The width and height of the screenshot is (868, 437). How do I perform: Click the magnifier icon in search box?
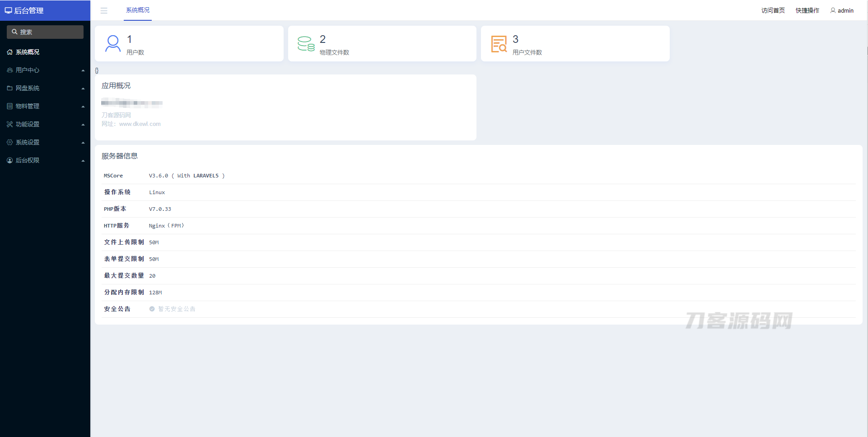click(14, 32)
